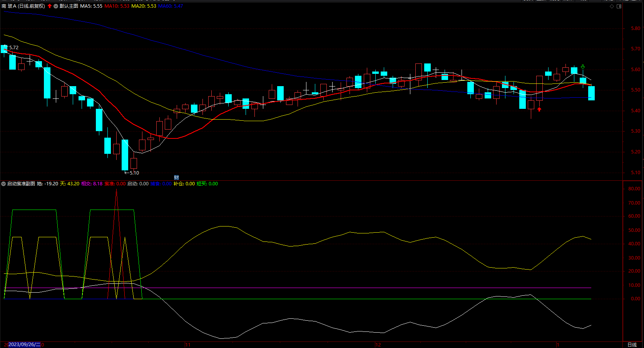Toggle the side panel icon at chart top right

click(x=619, y=6)
